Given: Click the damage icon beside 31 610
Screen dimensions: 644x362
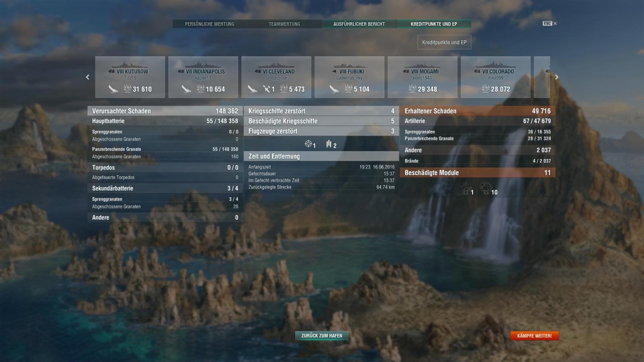Looking at the screenshot, I should coord(127,88).
